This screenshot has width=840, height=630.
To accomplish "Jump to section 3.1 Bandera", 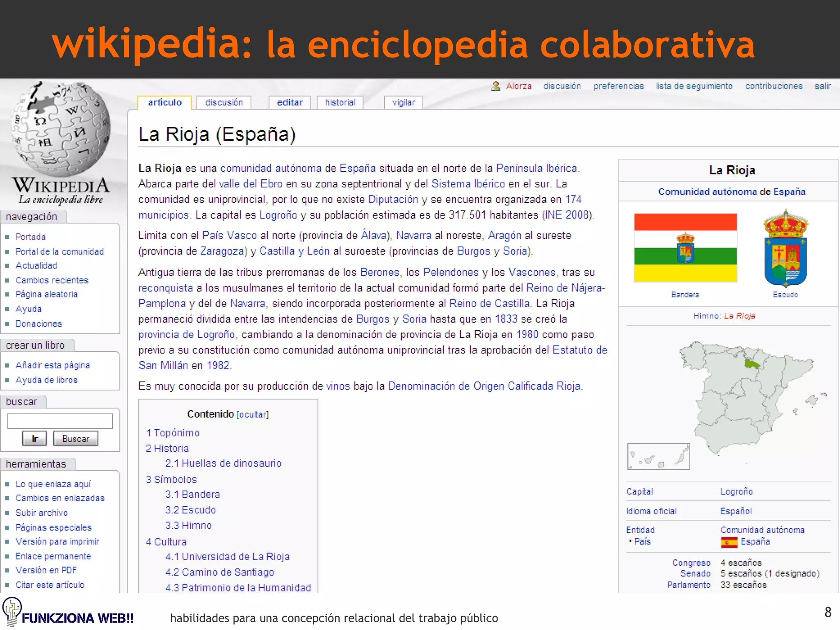I will point(193,494).
